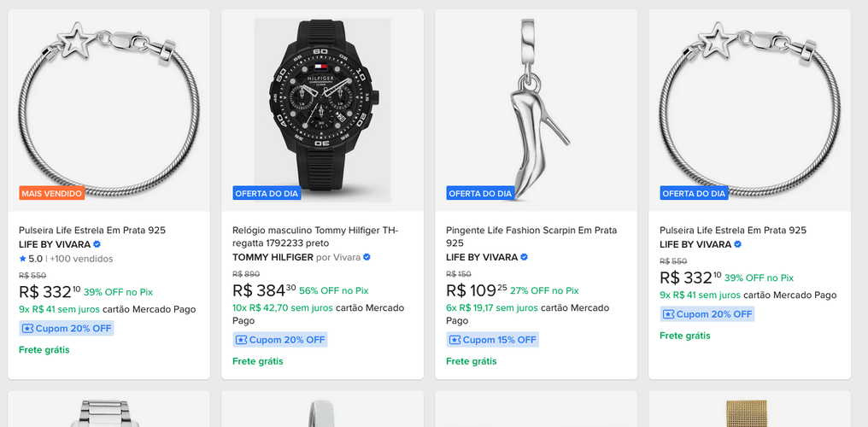Open MAIS VENDIDO bracelet product image
This screenshot has height=427, width=868.
(x=109, y=110)
